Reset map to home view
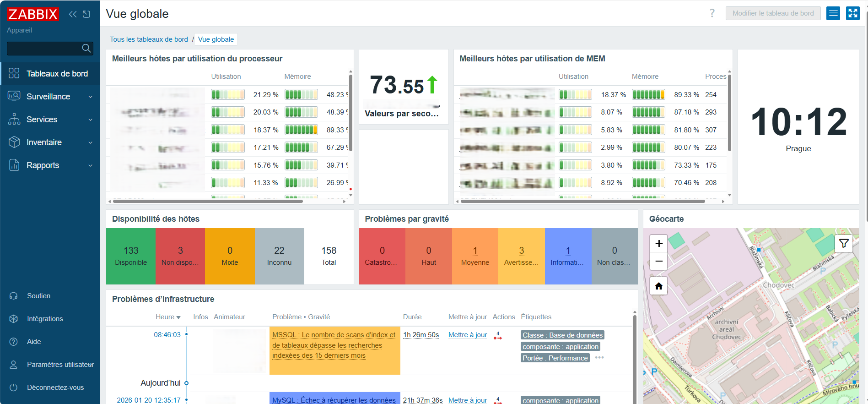The width and height of the screenshot is (868, 404). (658, 286)
